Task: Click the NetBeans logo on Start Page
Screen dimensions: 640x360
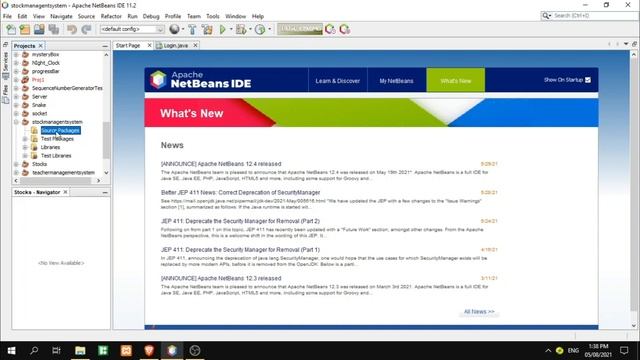Action: pos(158,79)
